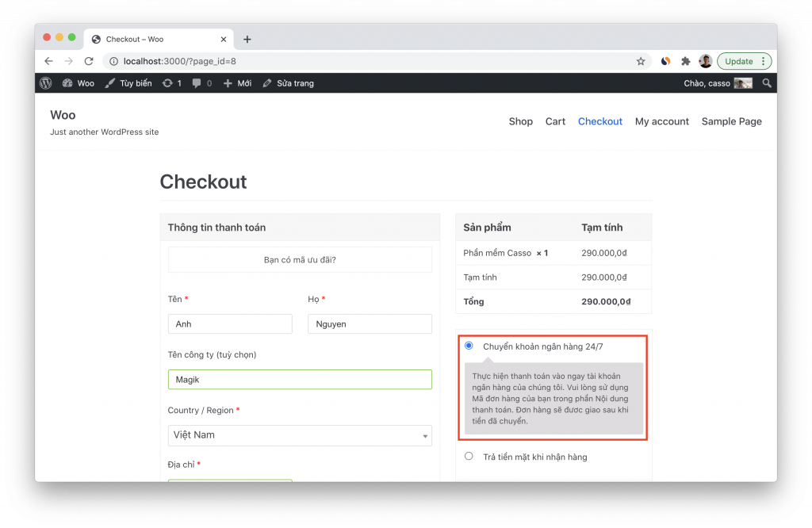Click the Tên first name field
The image size is (812, 528).
click(x=230, y=324)
